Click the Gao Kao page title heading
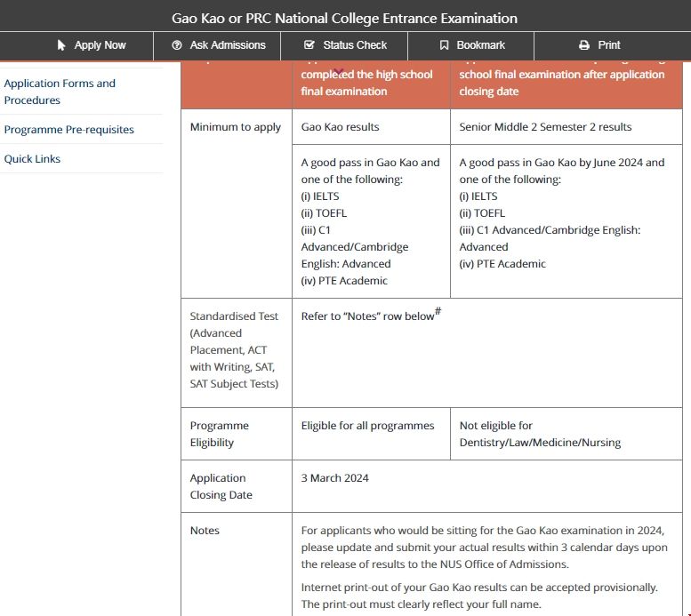Screen dimensions: 691x616 click(x=344, y=18)
